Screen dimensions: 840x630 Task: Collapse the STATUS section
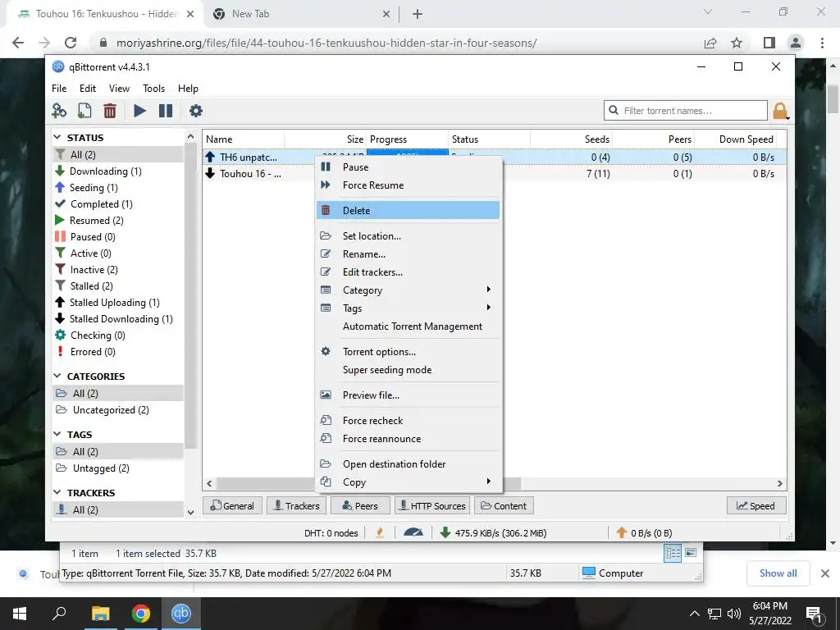click(x=58, y=138)
